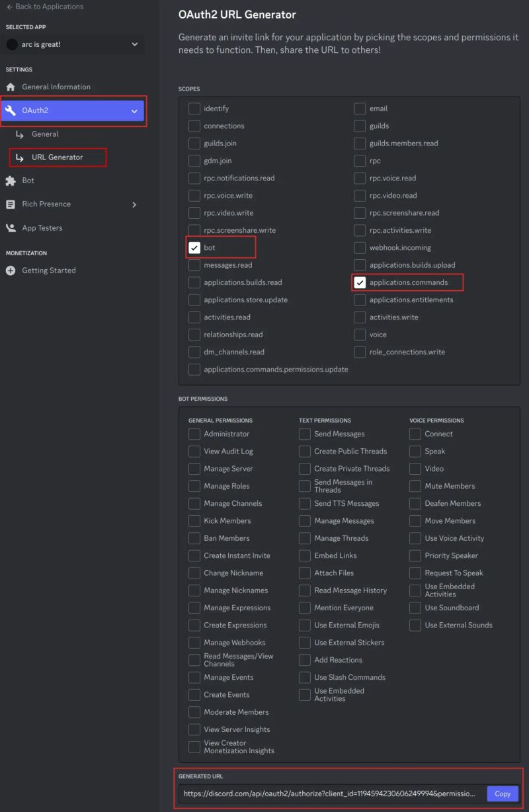Viewport: 529px width, 812px height.
Task: Enable the View Audit Log permission
Action: [x=194, y=452]
